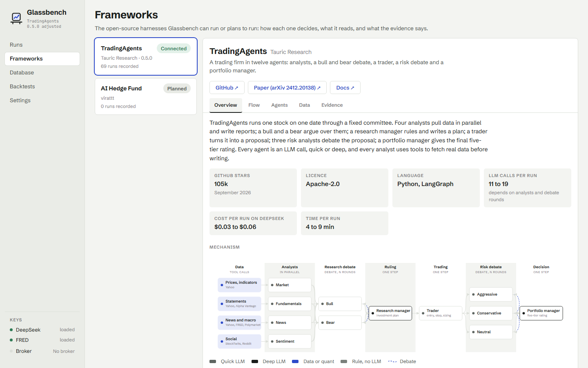The width and height of the screenshot is (588, 368).
Task: Open the Data tab
Action: click(305, 105)
